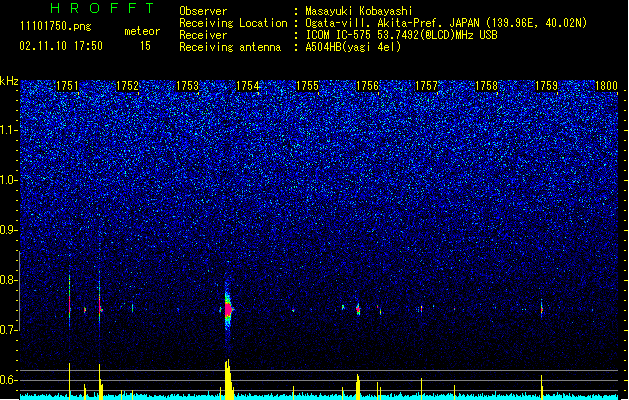Click the 1759 time marker
This screenshot has height=400, width=629.
546,86
